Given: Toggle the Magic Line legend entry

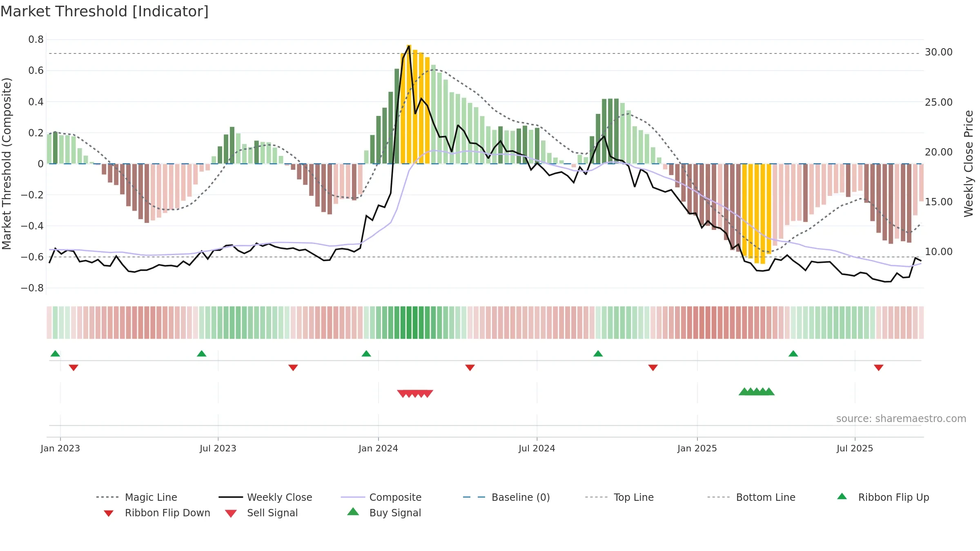Looking at the screenshot, I should click(x=137, y=497).
